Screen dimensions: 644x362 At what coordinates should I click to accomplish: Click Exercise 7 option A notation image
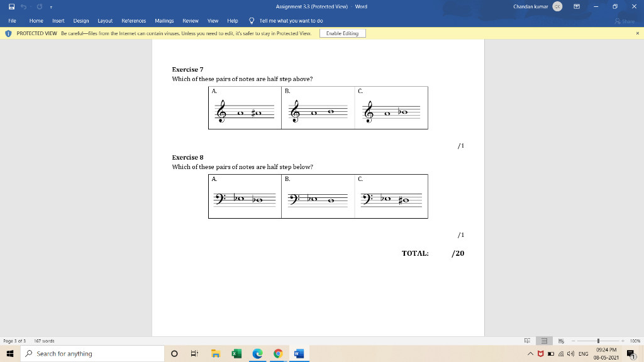(245, 111)
